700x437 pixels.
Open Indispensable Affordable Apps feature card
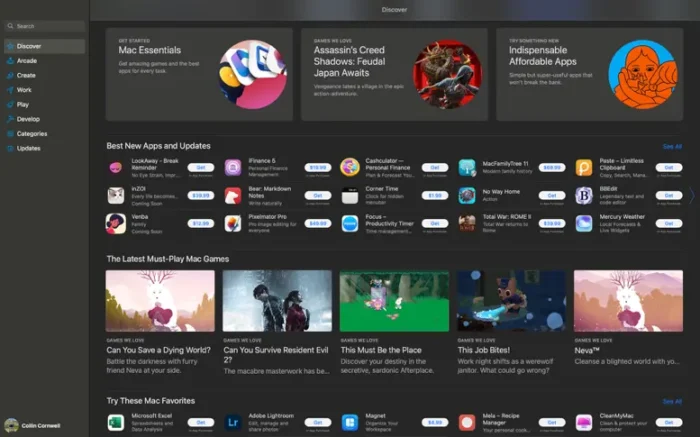(590, 75)
